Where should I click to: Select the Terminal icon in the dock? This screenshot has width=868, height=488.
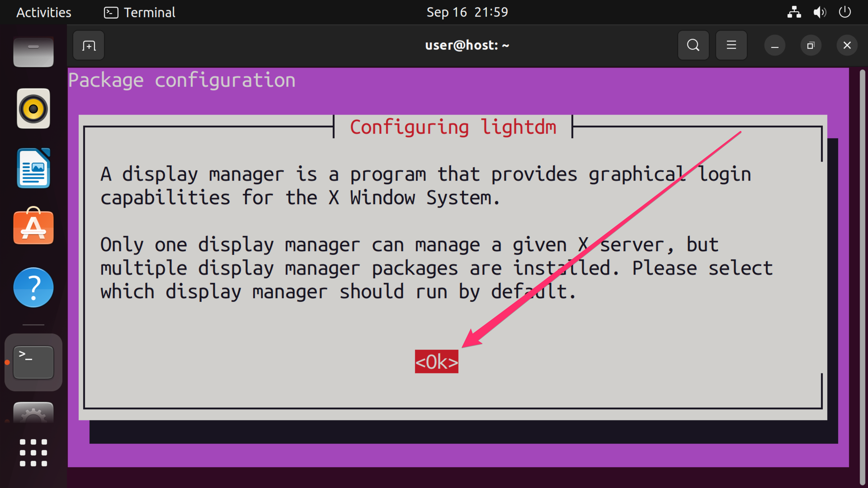[x=33, y=362]
